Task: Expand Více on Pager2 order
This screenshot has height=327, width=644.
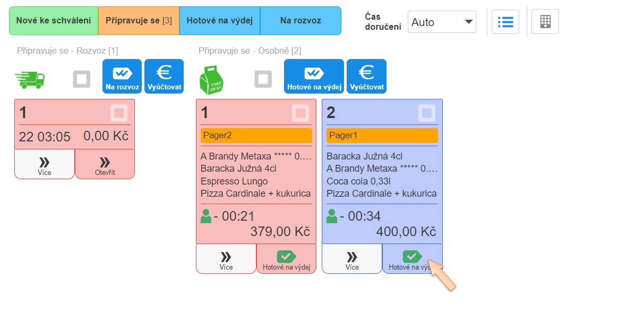Action: pyautogui.click(x=226, y=259)
